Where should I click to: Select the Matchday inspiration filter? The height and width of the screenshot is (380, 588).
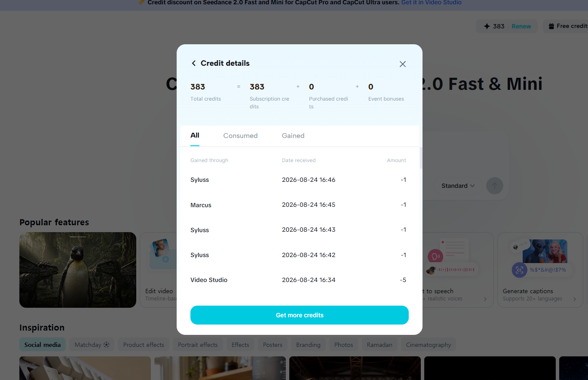[92, 345]
